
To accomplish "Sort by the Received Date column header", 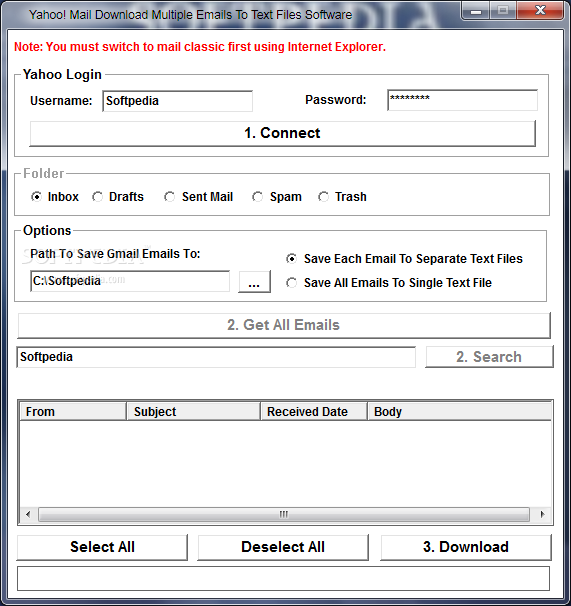I will coord(314,412).
